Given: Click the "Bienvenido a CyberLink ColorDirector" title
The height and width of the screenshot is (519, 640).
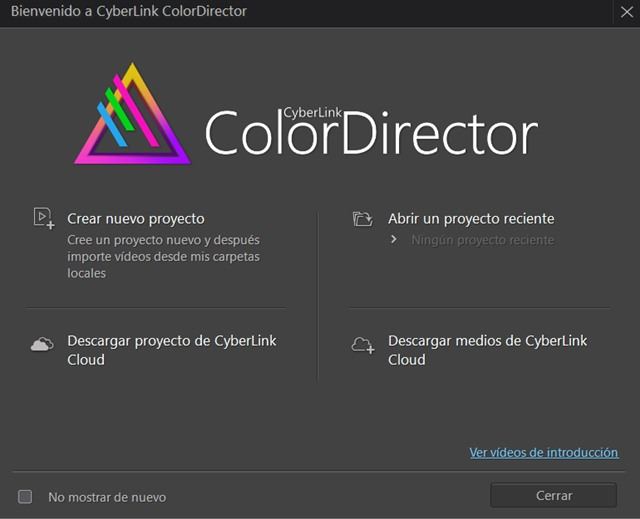Looking at the screenshot, I should 129,11.
